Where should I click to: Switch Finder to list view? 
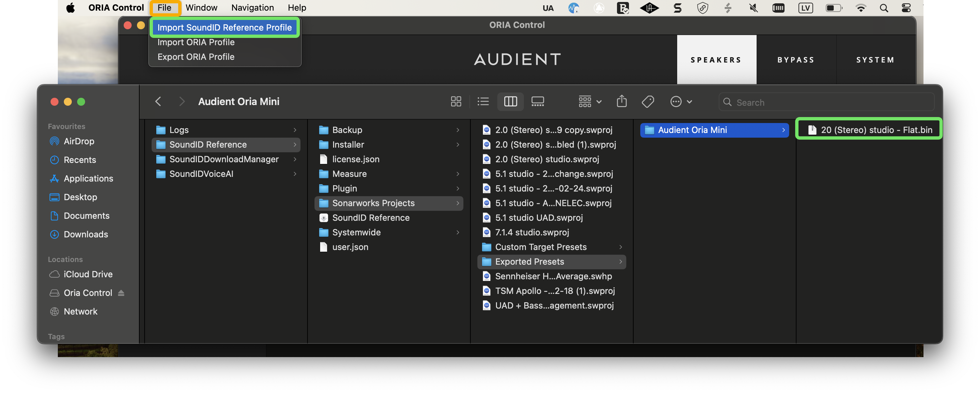pos(483,102)
